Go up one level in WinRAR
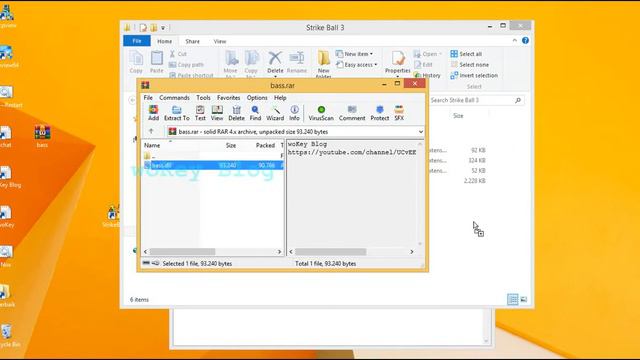 151,131
